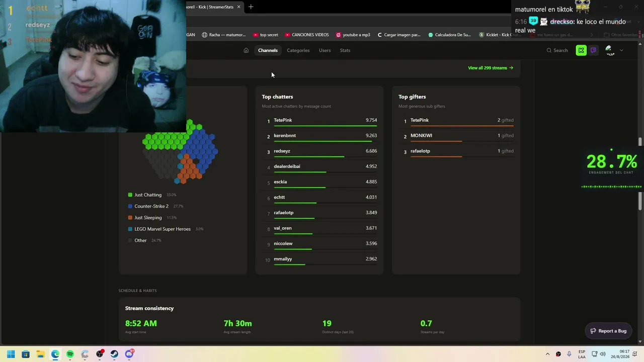Viewport: 644px width, 362px height.
Task: Select top chatter redseyz
Action: pyautogui.click(x=282, y=151)
